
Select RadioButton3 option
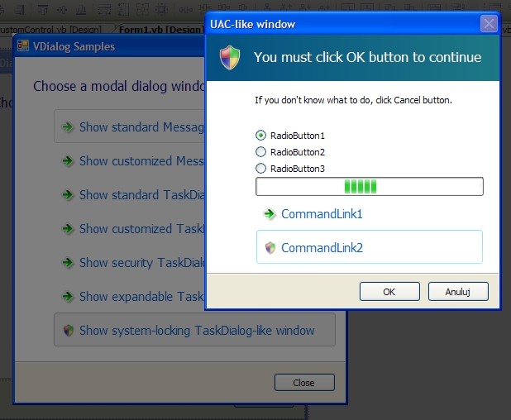click(x=290, y=169)
